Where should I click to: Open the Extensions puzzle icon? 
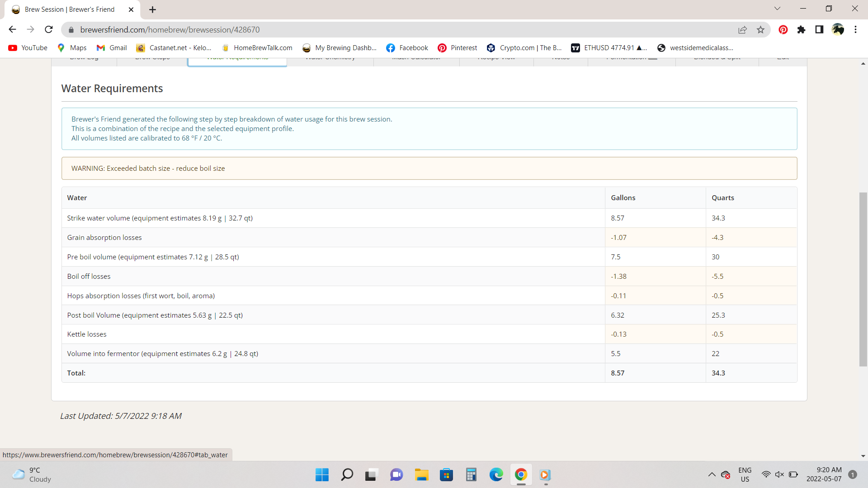(x=801, y=29)
